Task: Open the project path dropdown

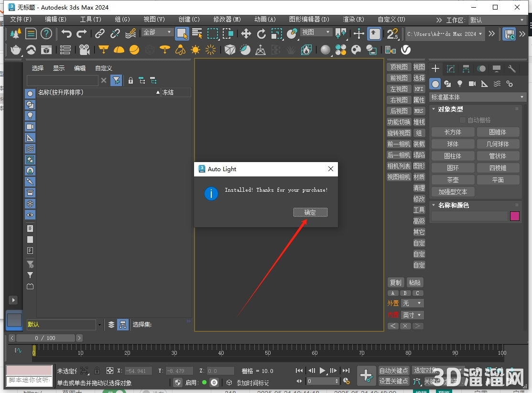Action: (445, 34)
